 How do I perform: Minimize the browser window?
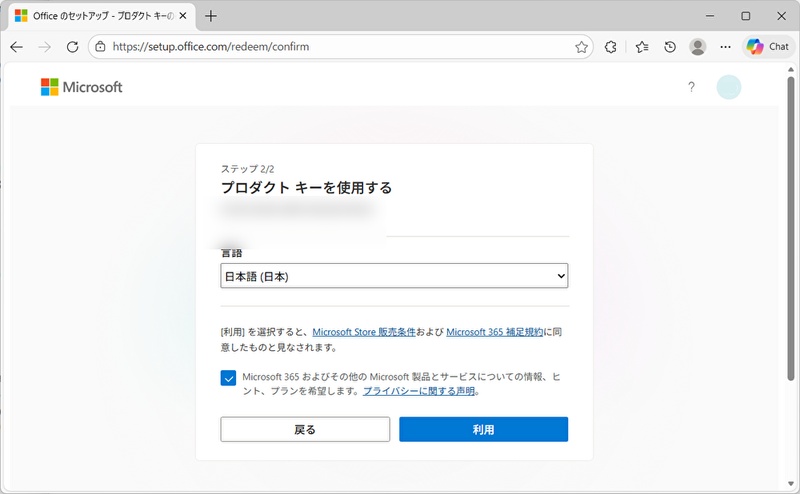click(x=710, y=16)
